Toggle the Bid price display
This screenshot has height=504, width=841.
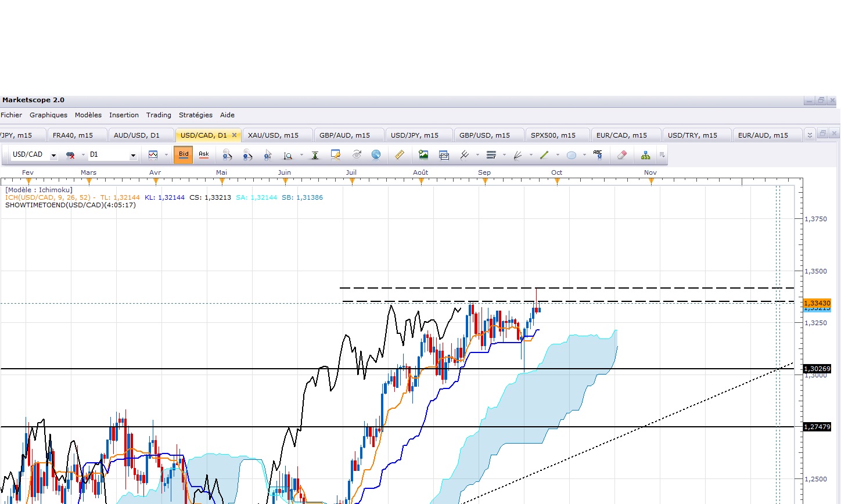point(184,154)
